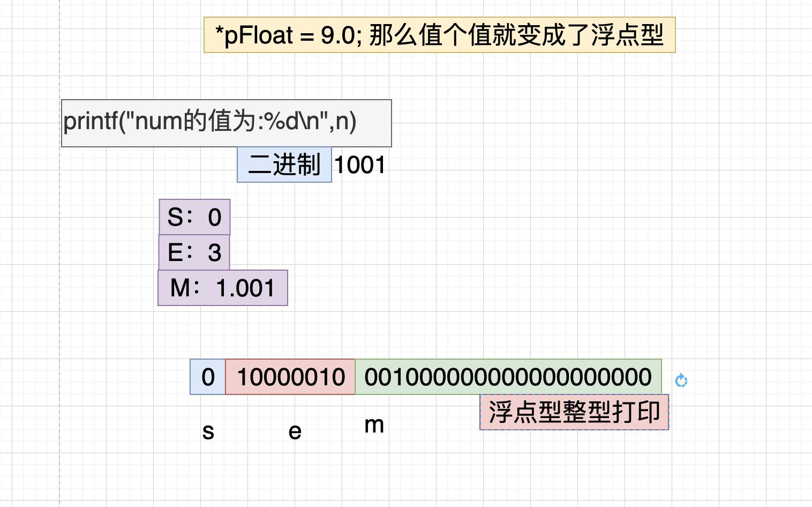Screen dimensions: 812x507
Task: Click the '1001' binary text
Action: pos(360,165)
